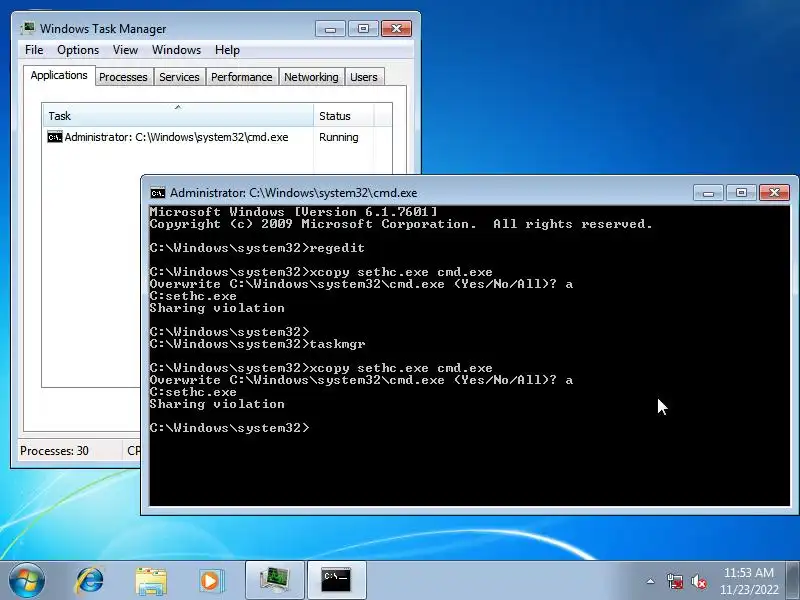Open Windows Explorer from the taskbar
Viewport: 800px width, 600px height.
coord(151,581)
